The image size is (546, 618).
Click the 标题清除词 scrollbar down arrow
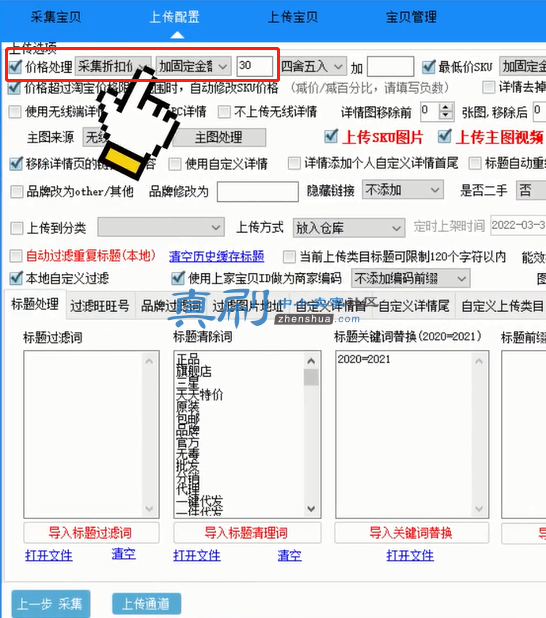click(x=311, y=508)
